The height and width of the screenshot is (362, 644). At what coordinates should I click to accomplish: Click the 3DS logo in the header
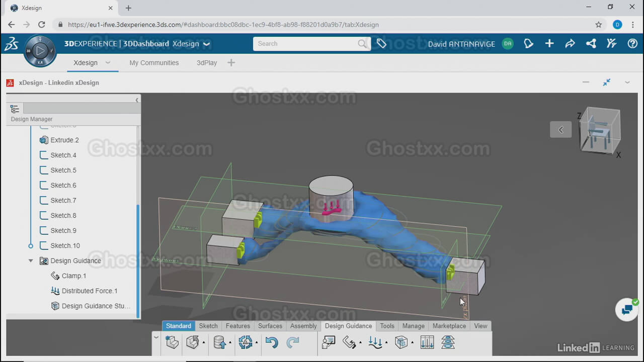(12, 44)
